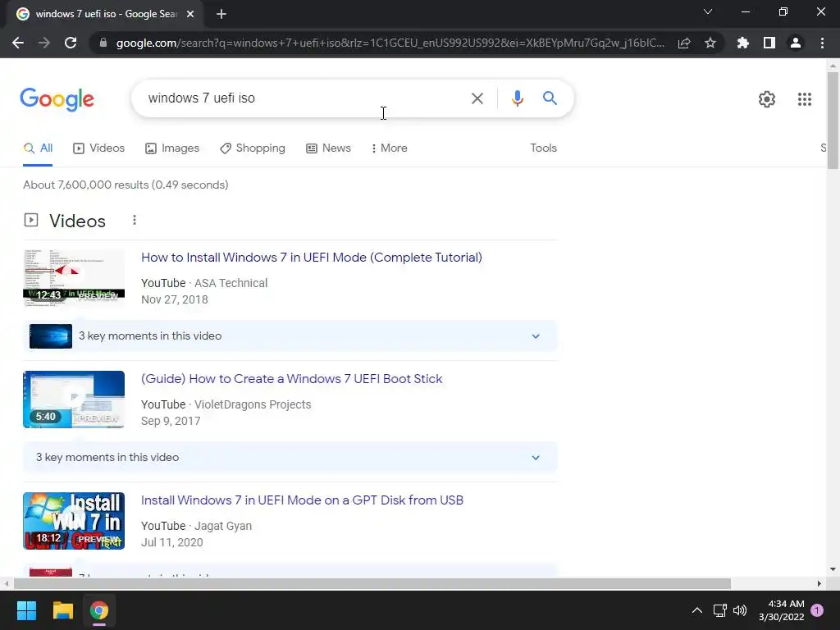Open volume control tray icon
The image size is (840, 630).
click(740, 610)
